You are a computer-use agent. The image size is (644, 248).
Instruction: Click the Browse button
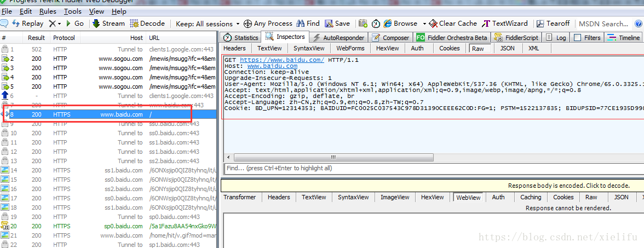click(x=400, y=24)
